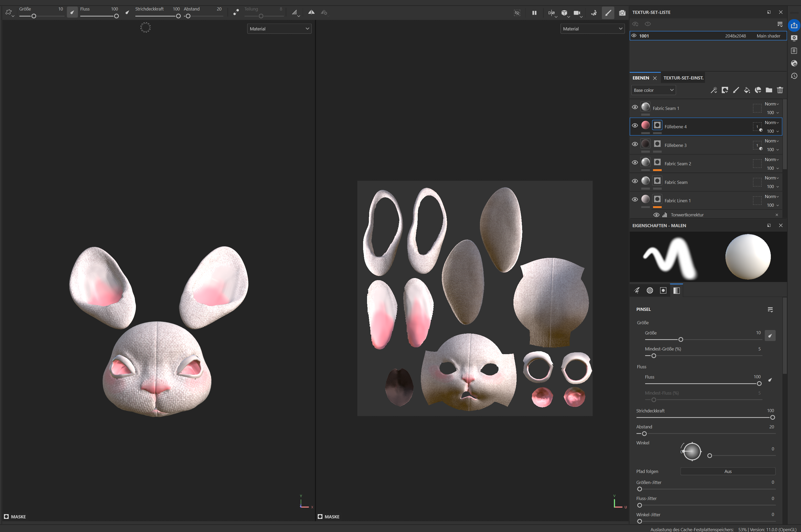Open the history panel clock icon
The width and height of the screenshot is (801, 532).
(x=794, y=76)
